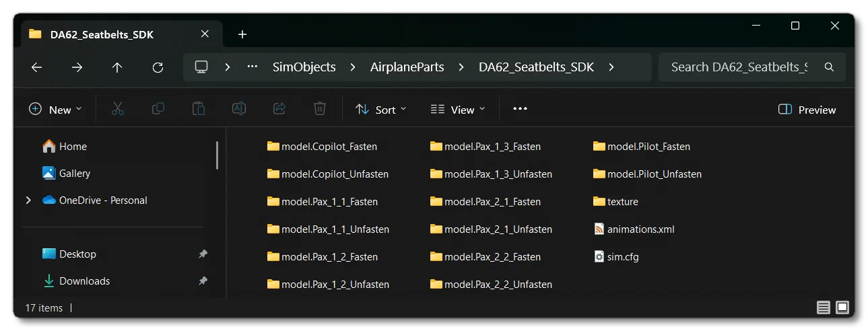Toggle the Preview pane

(807, 110)
